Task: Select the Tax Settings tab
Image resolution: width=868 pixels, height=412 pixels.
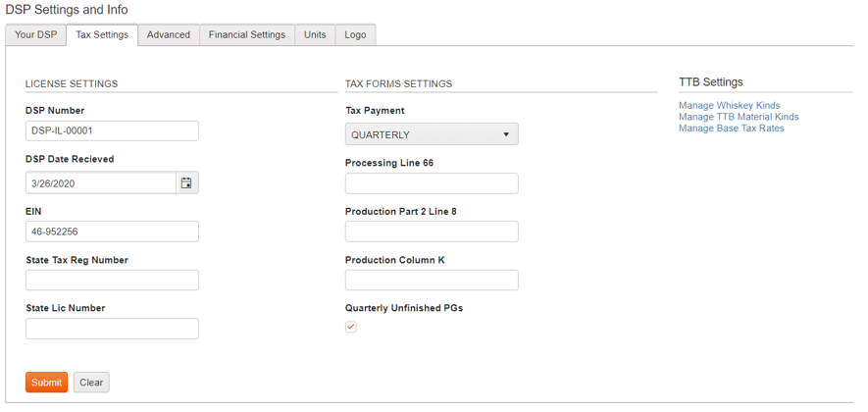Action: click(102, 35)
